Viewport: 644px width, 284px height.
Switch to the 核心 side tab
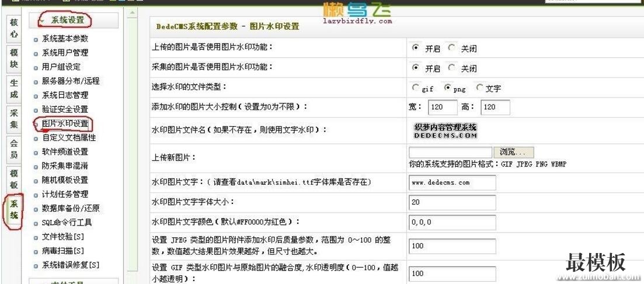[14, 29]
